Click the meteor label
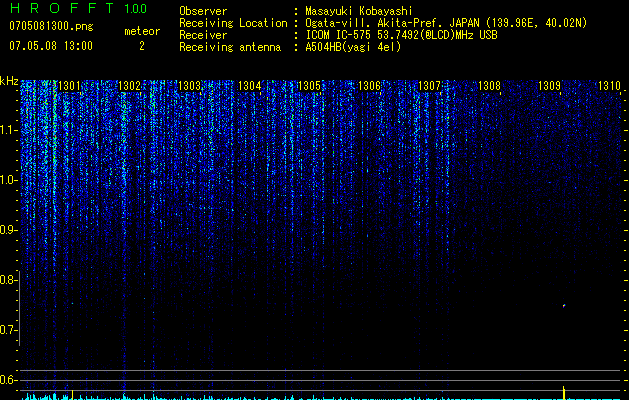This screenshot has height=400, width=629. pyautogui.click(x=142, y=31)
